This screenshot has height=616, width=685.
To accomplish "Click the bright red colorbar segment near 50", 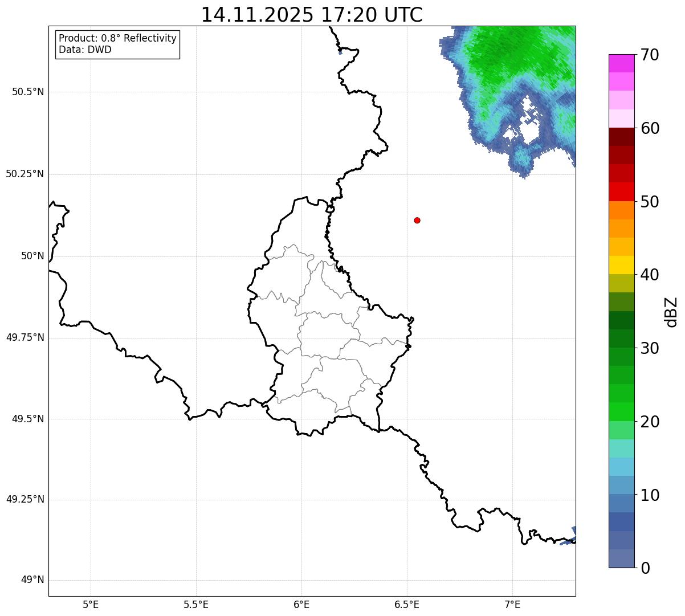I will pyautogui.click(x=622, y=191).
